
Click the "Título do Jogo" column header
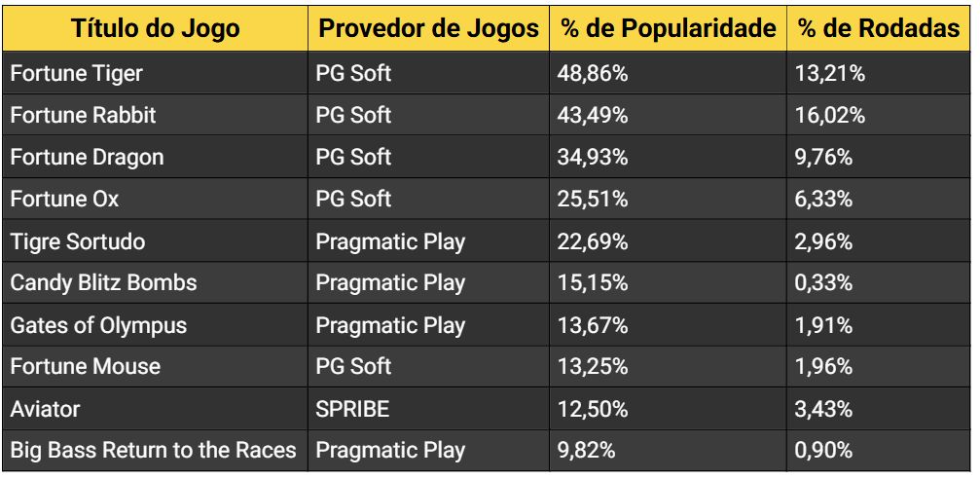pos(156,28)
